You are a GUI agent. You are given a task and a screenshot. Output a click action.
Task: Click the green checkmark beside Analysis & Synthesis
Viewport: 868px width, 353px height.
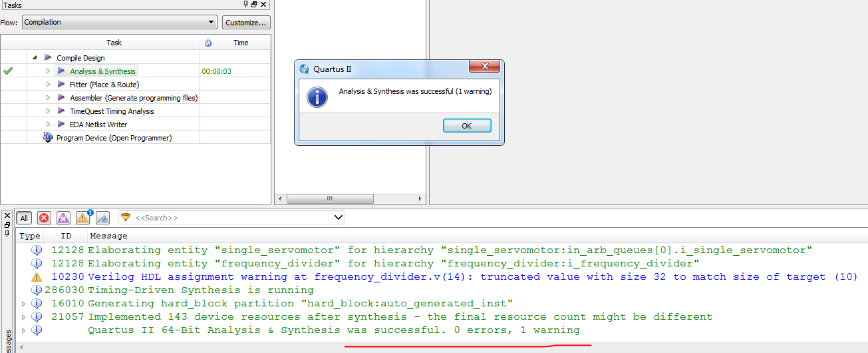click(8, 71)
